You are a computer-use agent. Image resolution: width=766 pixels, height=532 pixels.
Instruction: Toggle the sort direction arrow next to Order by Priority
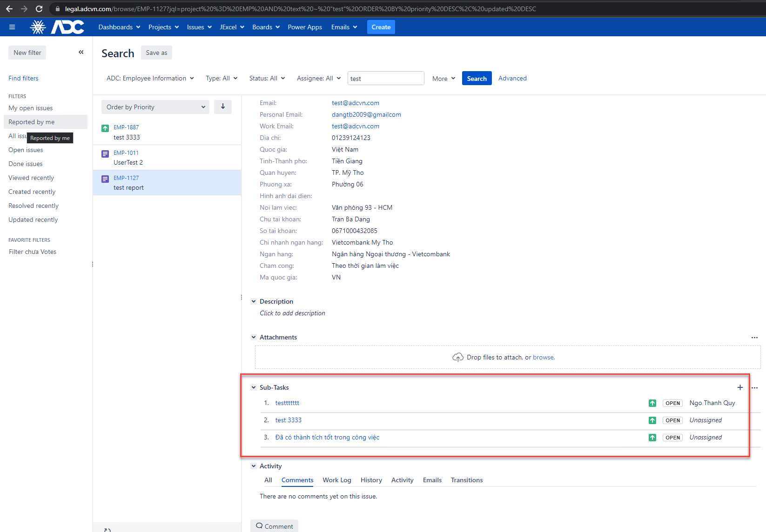(x=223, y=106)
